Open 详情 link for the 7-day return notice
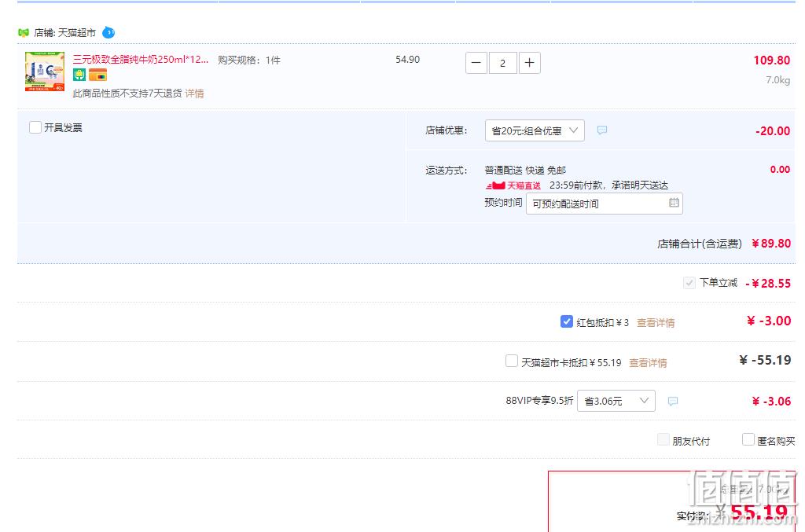The width and height of the screenshot is (805, 532). click(195, 94)
